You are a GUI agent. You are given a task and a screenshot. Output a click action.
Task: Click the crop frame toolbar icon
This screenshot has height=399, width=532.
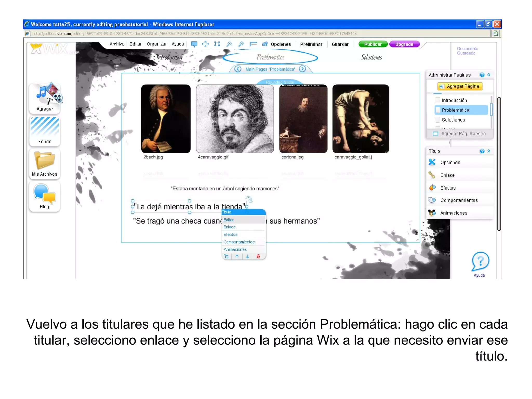tap(217, 44)
